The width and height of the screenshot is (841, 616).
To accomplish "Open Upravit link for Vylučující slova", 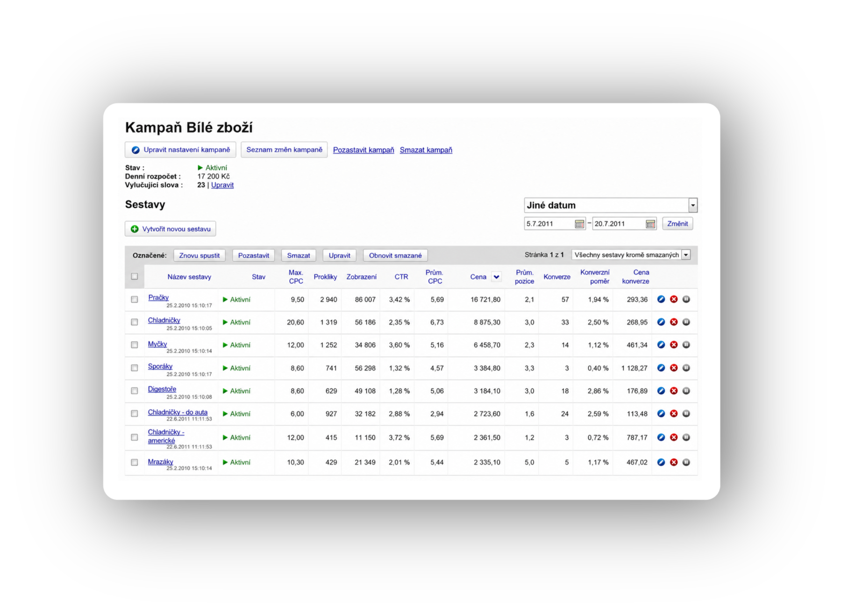I will click(x=222, y=185).
